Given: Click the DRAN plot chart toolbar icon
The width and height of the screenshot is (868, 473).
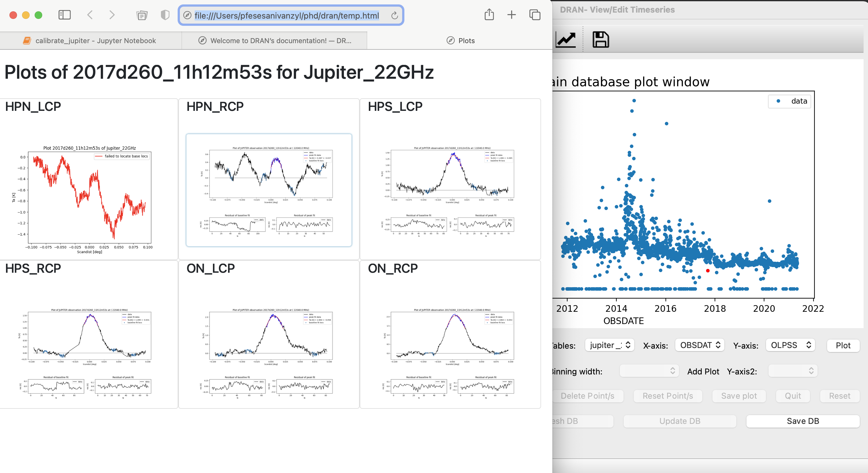Looking at the screenshot, I should click(565, 39).
